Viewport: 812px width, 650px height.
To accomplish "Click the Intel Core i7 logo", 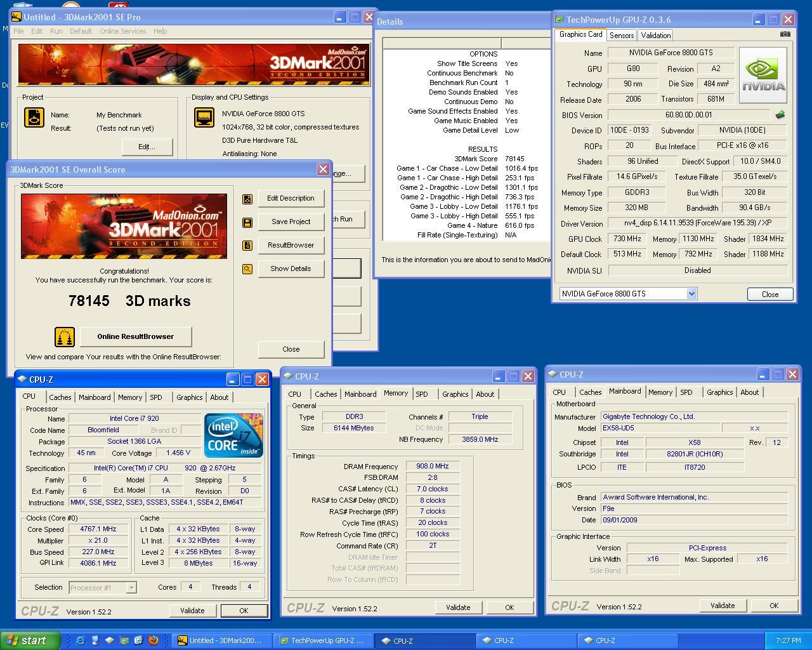I will tap(233, 435).
